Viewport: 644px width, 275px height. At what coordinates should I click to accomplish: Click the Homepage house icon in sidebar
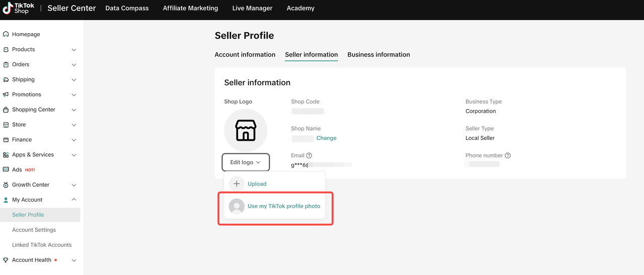[x=6, y=34]
